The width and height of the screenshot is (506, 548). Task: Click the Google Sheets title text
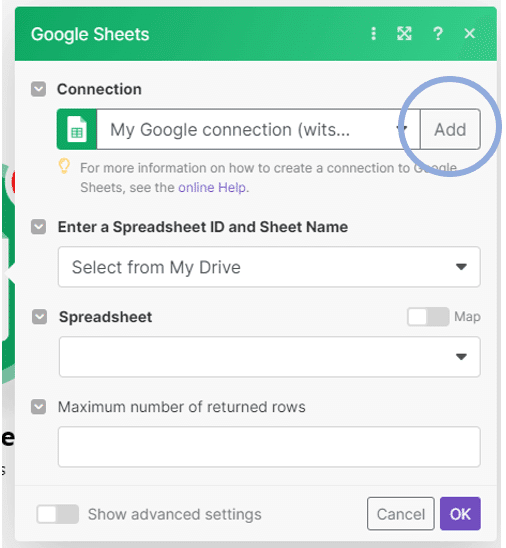click(90, 34)
